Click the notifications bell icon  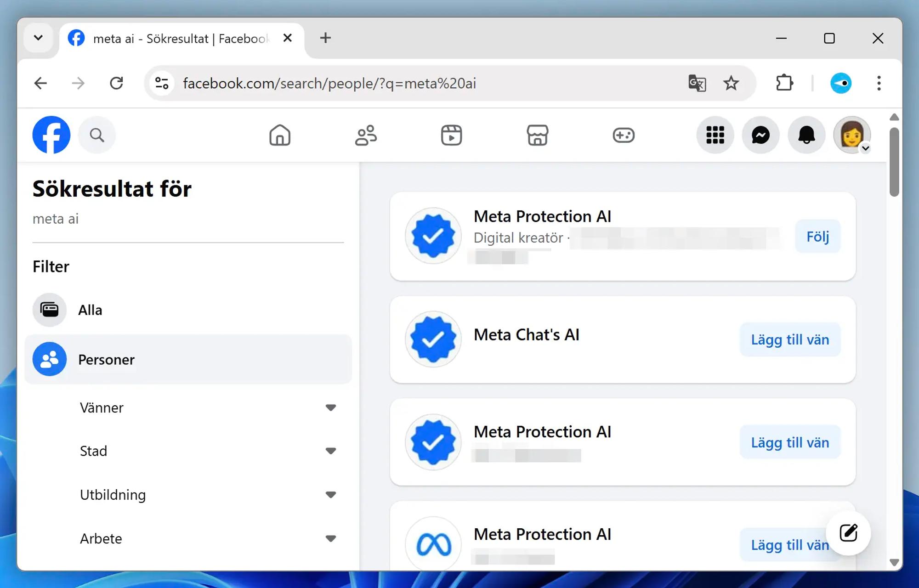tap(806, 135)
